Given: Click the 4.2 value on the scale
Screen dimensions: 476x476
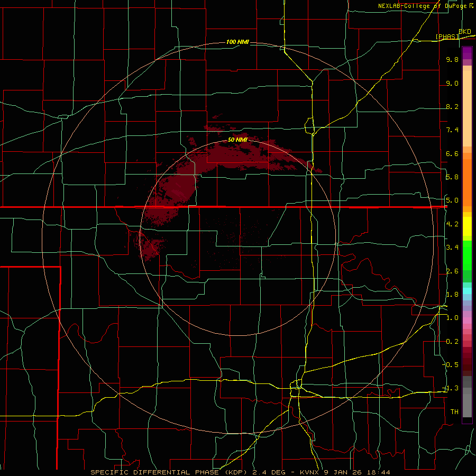Looking at the screenshot, I should click(452, 224).
